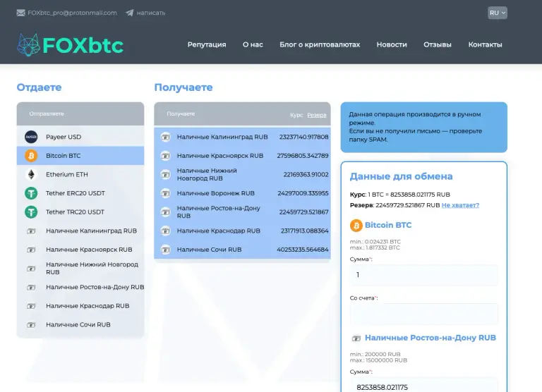Click reserve value 40253235.564684
This screenshot has width=542, height=392.
point(303,250)
